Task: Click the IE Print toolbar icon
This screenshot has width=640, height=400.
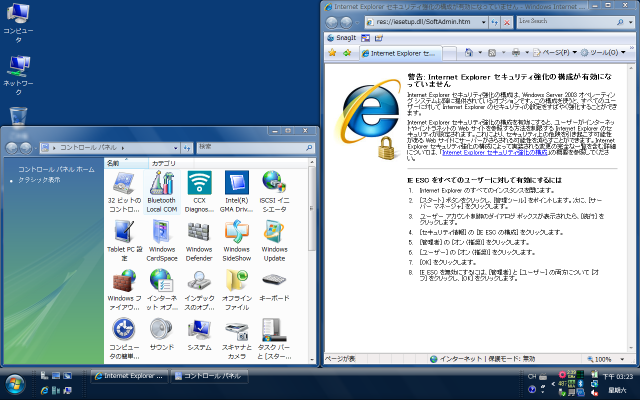Action: point(516,52)
